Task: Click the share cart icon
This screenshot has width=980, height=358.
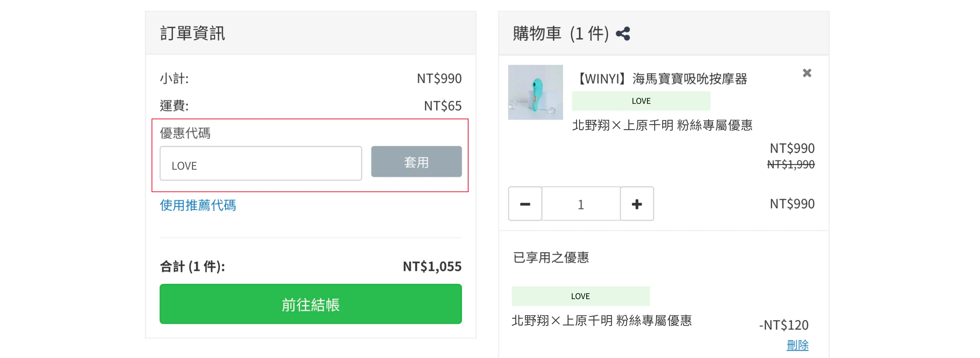Action: pos(623,34)
